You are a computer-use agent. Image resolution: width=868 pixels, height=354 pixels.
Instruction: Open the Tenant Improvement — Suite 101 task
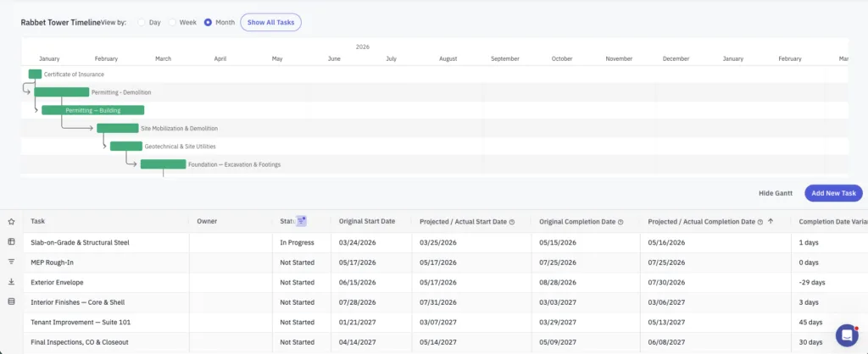coord(81,322)
